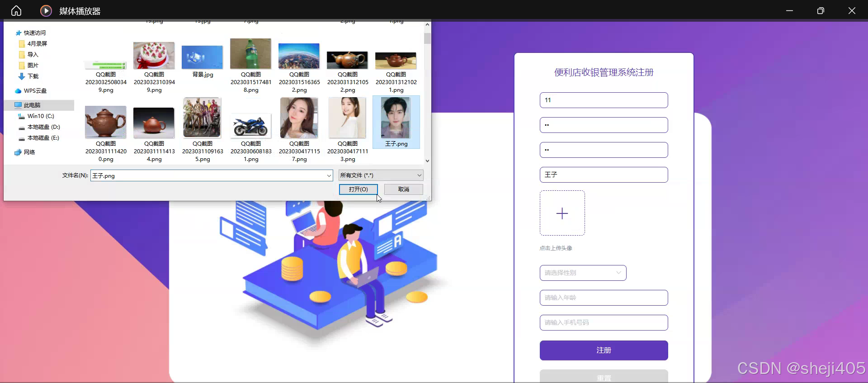Screen dimensions: 868x383
Task: Open the 请选择性别 gender dropdown
Action: (x=583, y=273)
